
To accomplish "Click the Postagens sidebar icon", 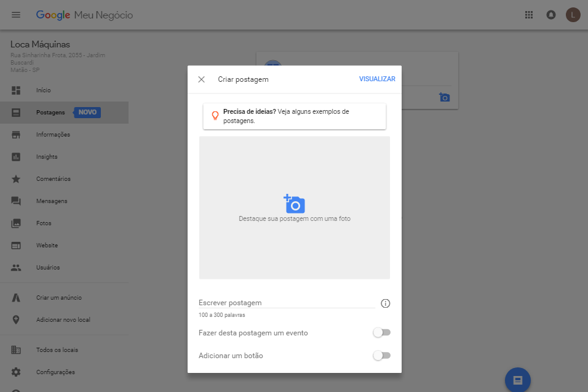I will coord(16,113).
